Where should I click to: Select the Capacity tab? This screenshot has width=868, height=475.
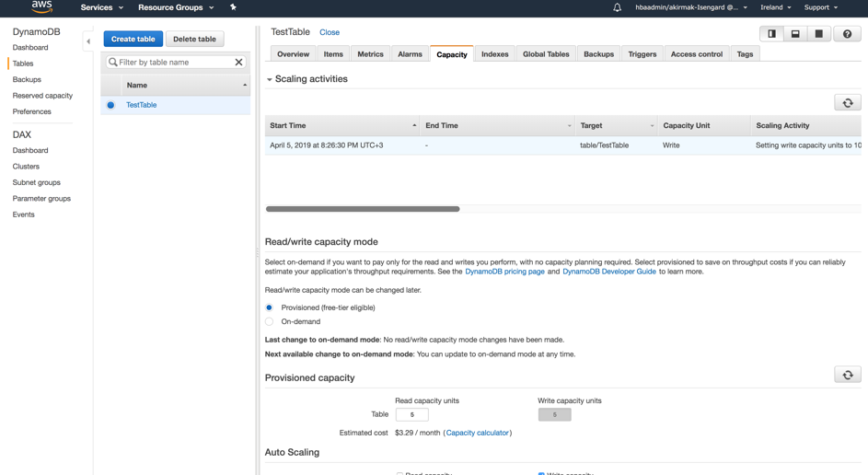pos(452,54)
